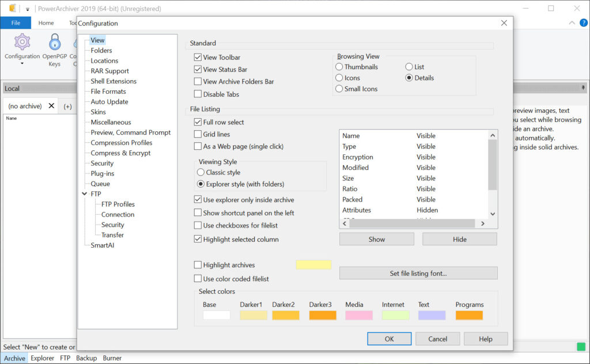This screenshot has width=590, height=364.
Task: Switch to the Home ribbon tab
Action: click(46, 23)
